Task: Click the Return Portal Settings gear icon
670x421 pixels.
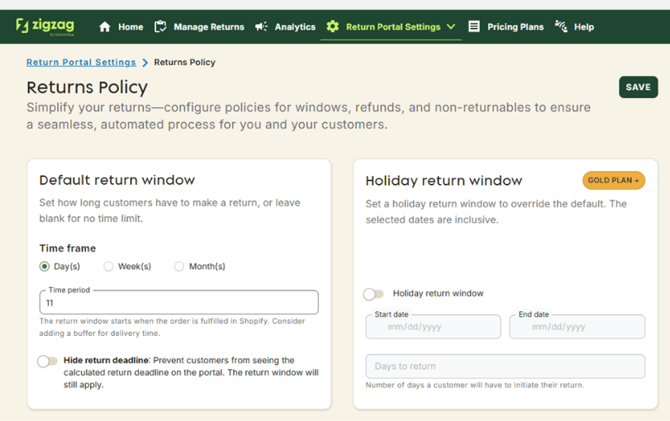Action: (333, 27)
